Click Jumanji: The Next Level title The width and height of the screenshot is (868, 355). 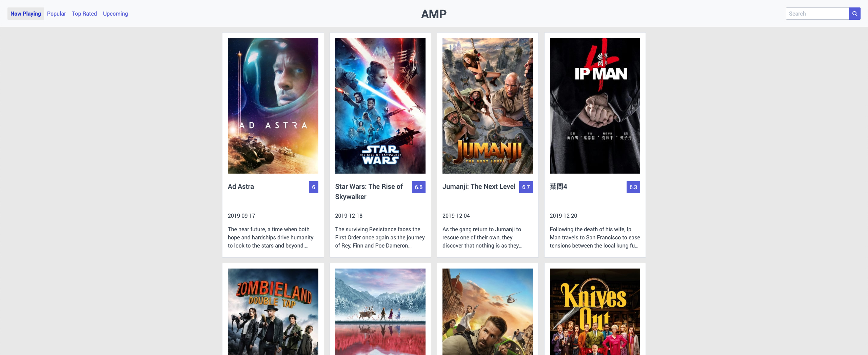pyautogui.click(x=479, y=186)
